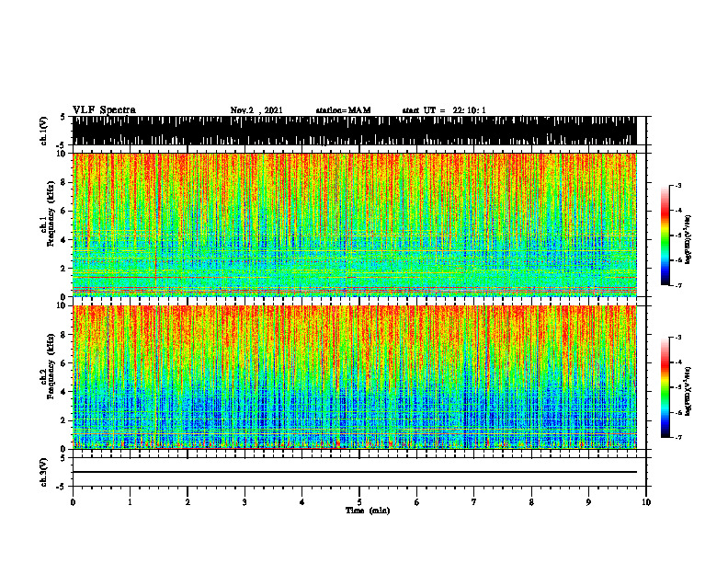Click time axis tick label 2

pos(188,502)
